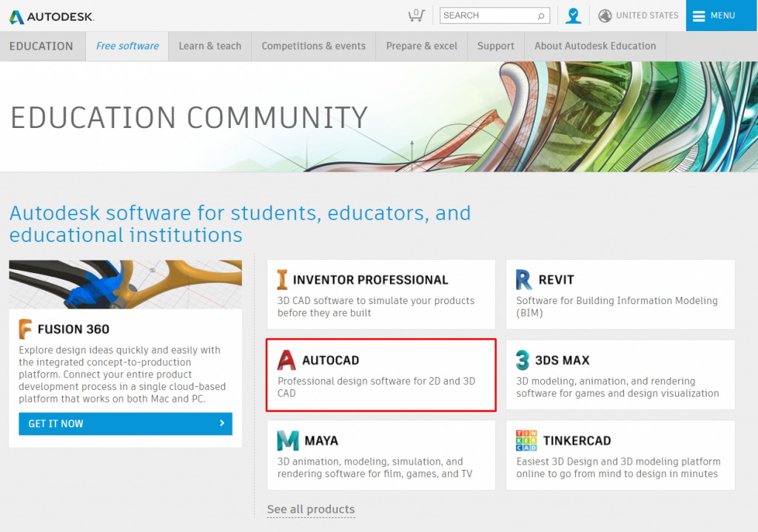Click the Fusion 360 F icon
758x532 pixels.
(x=25, y=329)
